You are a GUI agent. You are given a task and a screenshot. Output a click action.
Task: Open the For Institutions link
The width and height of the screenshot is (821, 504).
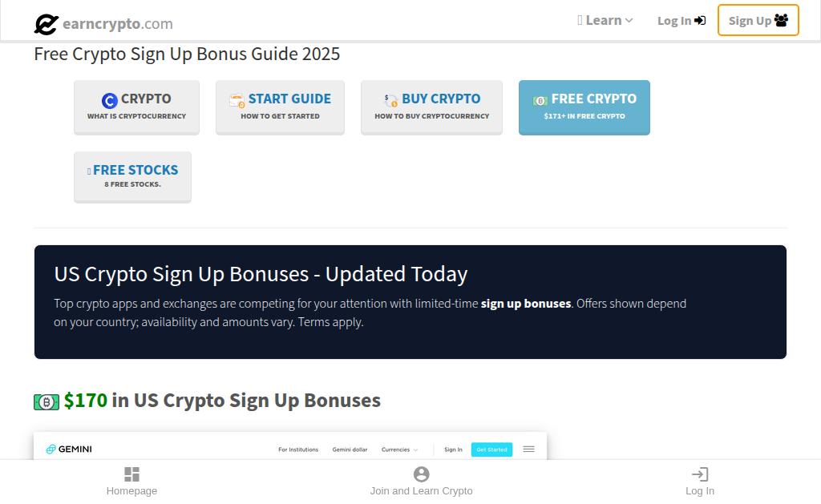(x=298, y=450)
